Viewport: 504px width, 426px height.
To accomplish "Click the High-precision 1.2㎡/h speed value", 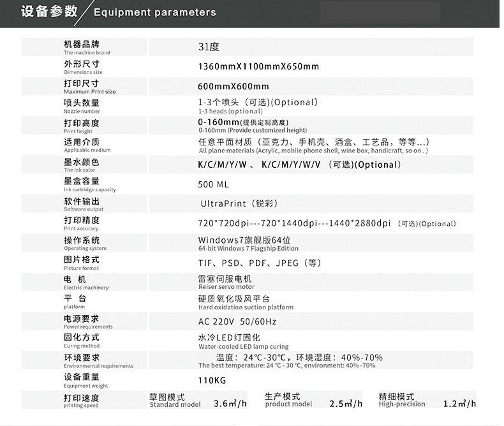I will click(x=459, y=404).
